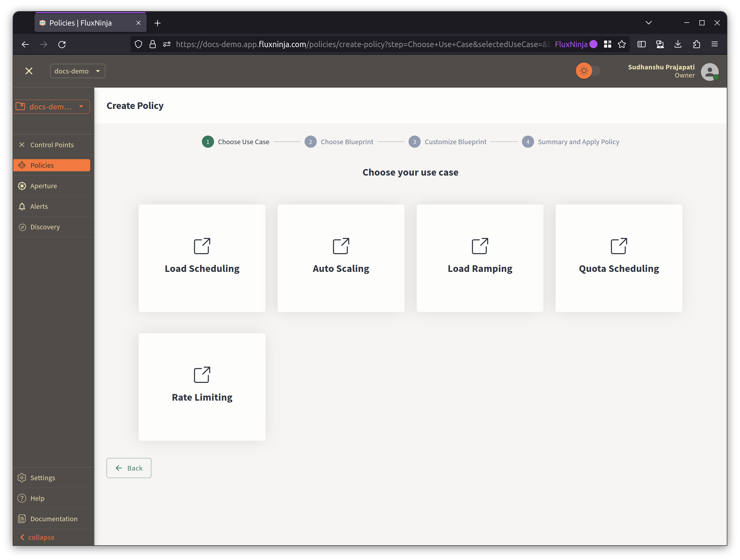740x560 pixels.
Task: Click the Help link in sidebar
Action: pyautogui.click(x=38, y=498)
